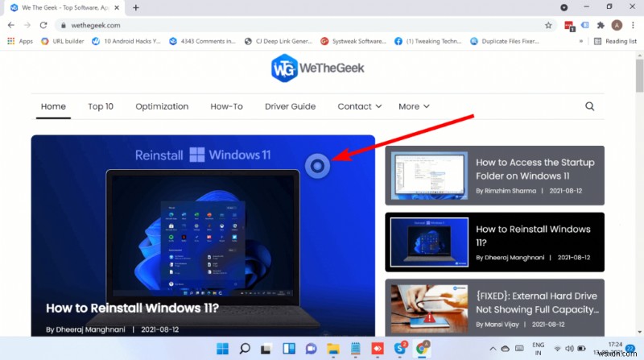Open the Windows Start button
This screenshot has height=360, width=644.
(x=223, y=349)
